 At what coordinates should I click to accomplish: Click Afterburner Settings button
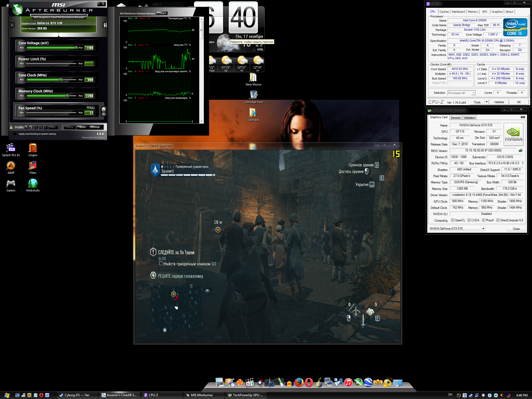pos(95,127)
